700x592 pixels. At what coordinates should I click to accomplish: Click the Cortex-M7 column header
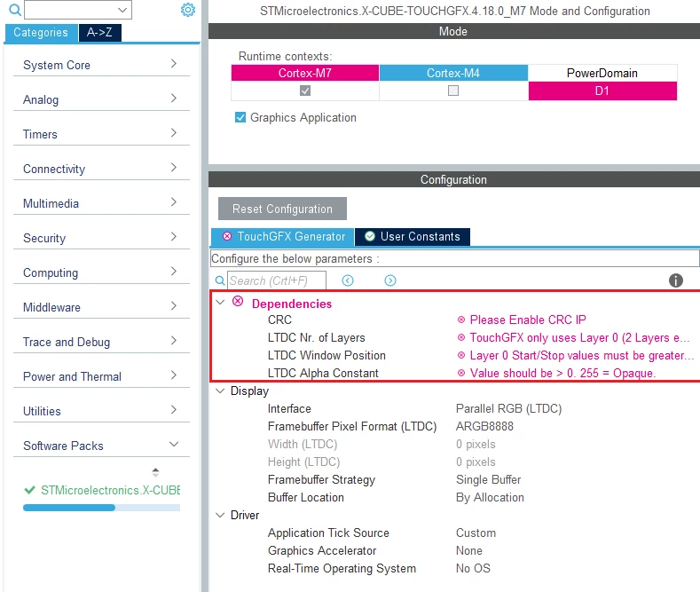pos(305,73)
